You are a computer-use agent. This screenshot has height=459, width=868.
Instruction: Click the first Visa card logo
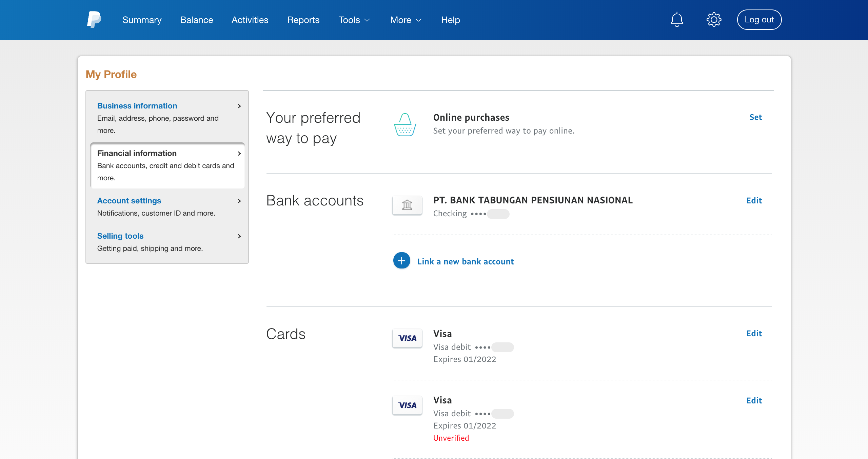point(407,338)
